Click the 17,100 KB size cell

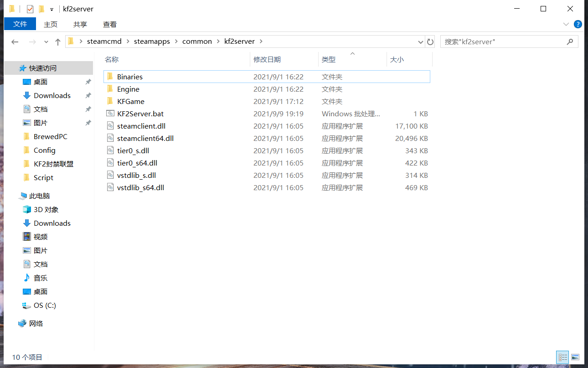coord(411,126)
